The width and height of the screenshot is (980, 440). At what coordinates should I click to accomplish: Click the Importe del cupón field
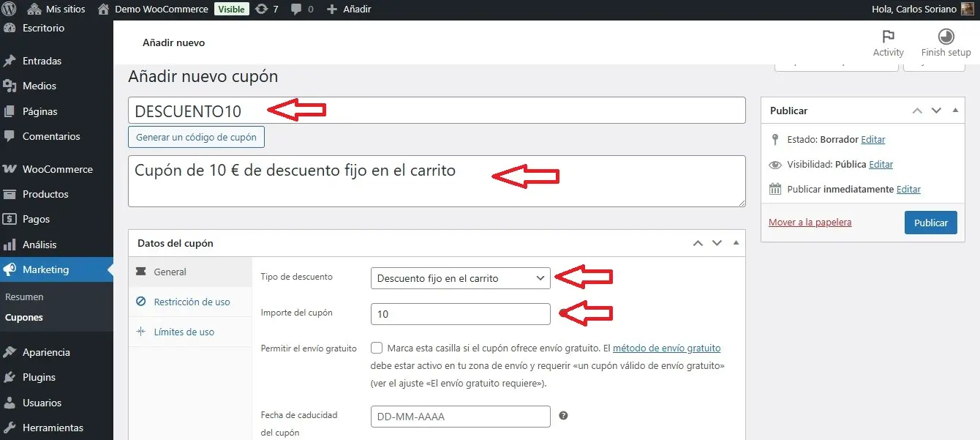(460, 314)
